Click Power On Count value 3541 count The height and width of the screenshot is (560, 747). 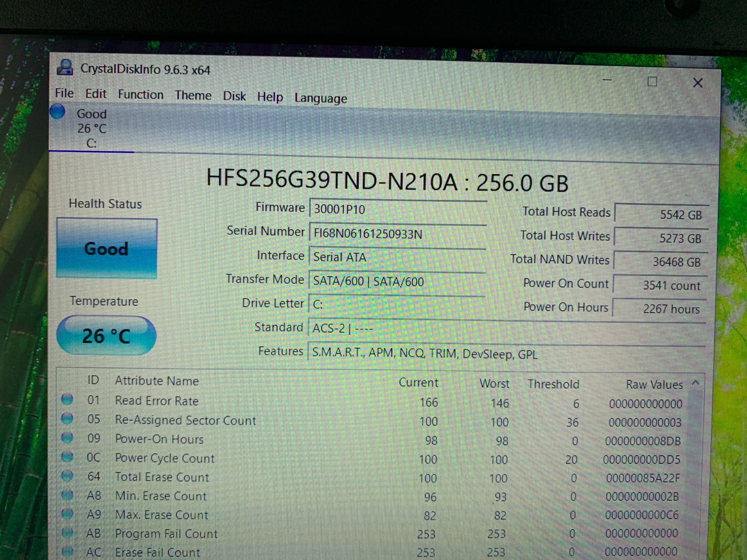point(660,285)
